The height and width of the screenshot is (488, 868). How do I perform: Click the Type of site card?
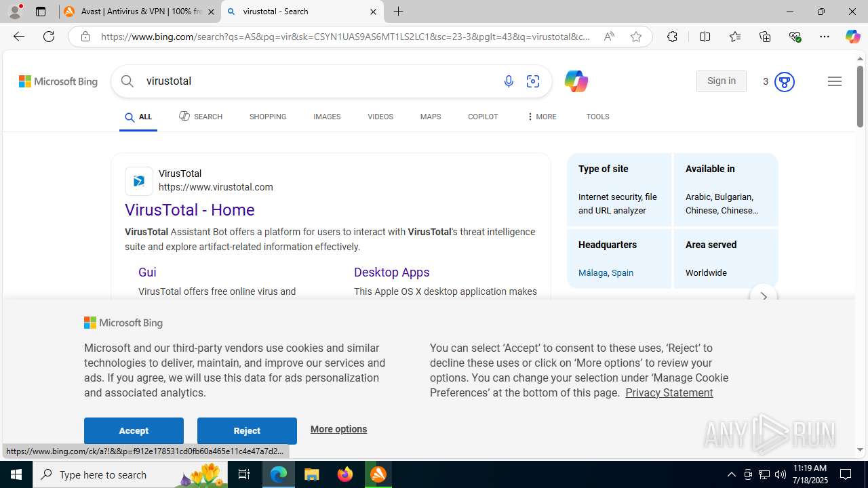point(619,190)
